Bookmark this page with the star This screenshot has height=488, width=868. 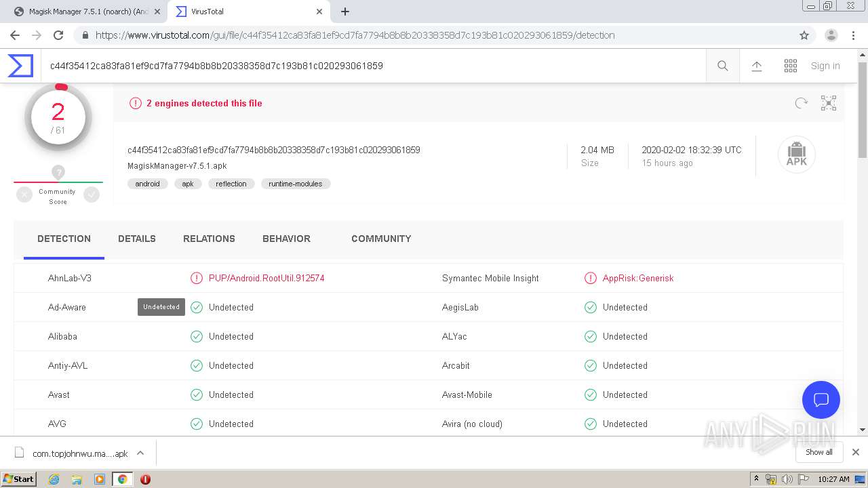click(x=804, y=35)
